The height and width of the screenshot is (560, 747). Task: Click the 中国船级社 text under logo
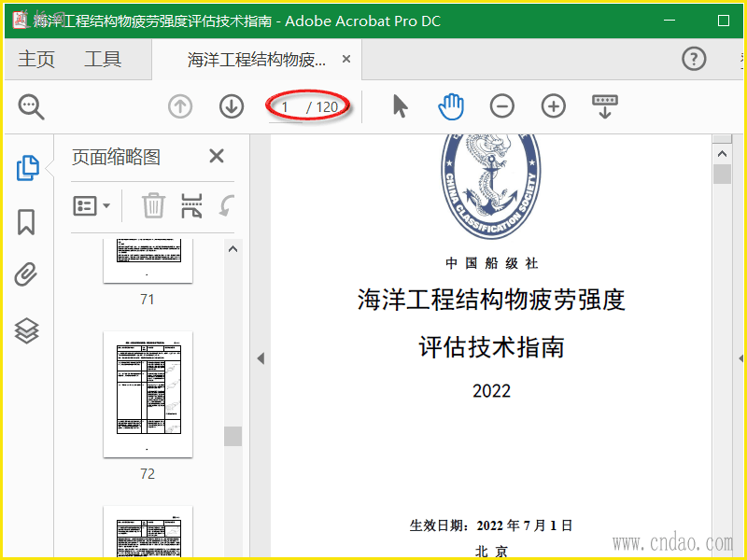coord(492,263)
